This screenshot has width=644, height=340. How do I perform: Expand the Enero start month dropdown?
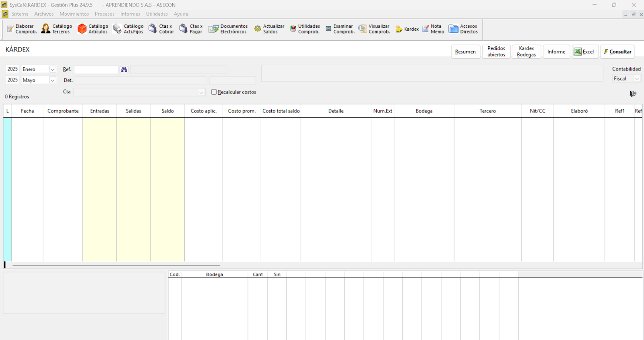pyautogui.click(x=52, y=70)
